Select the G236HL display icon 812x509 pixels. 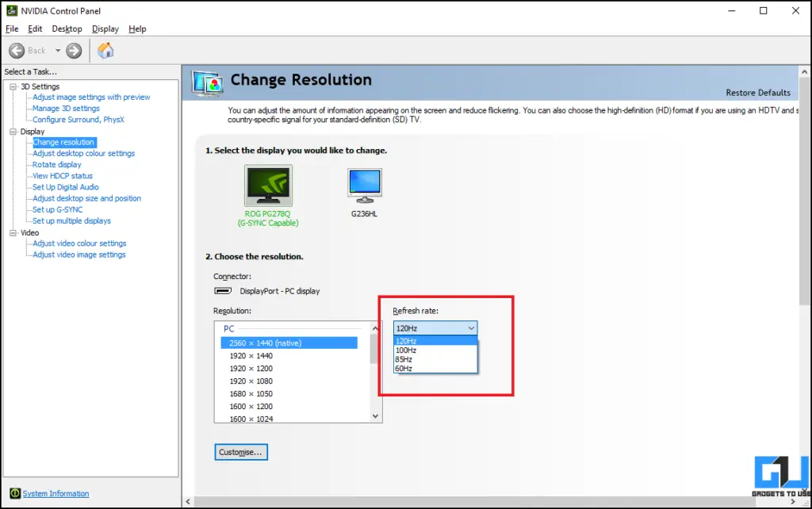(364, 184)
